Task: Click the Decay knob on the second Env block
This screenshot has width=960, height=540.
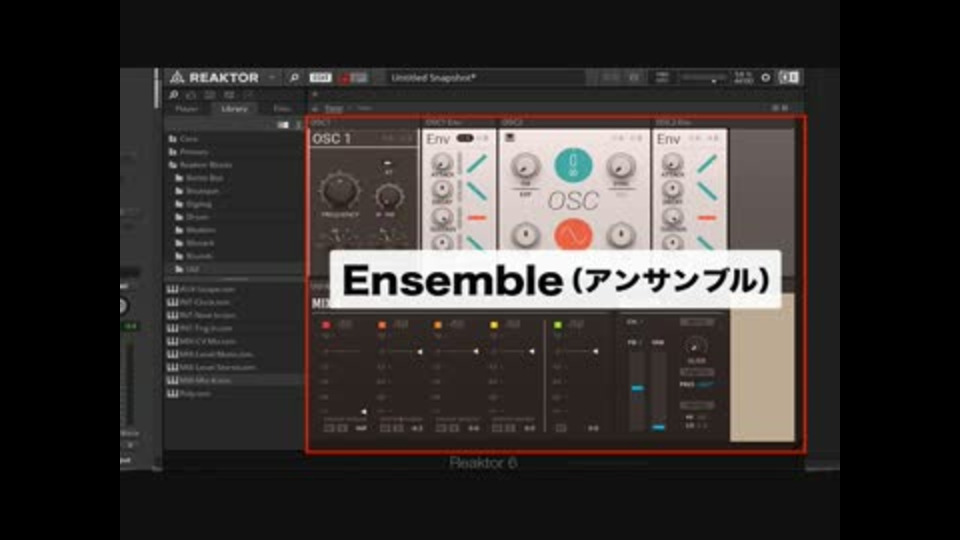Action: [x=672, y=189]
